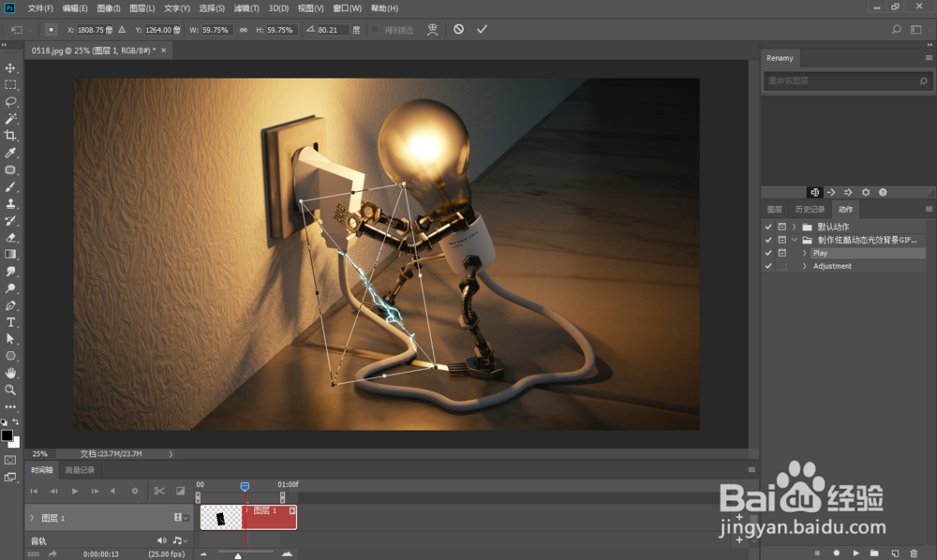Select the Hand tool
This screenshot has height=560, width=937.
[10, 373]
